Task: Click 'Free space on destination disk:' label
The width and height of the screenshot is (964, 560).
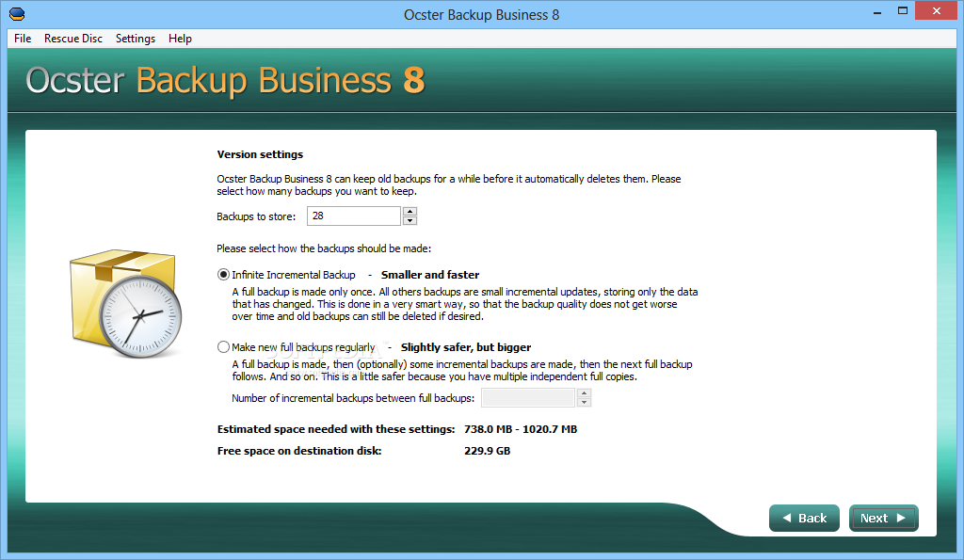Action: coord(299,451)
